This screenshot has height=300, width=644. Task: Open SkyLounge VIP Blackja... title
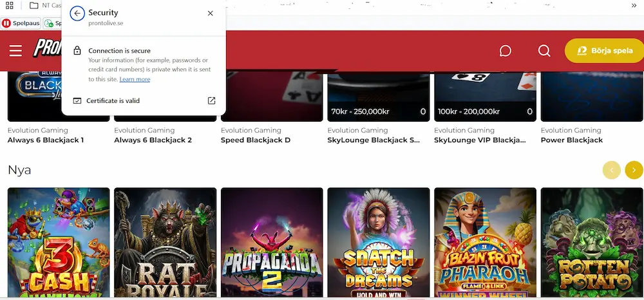(480, 140)
